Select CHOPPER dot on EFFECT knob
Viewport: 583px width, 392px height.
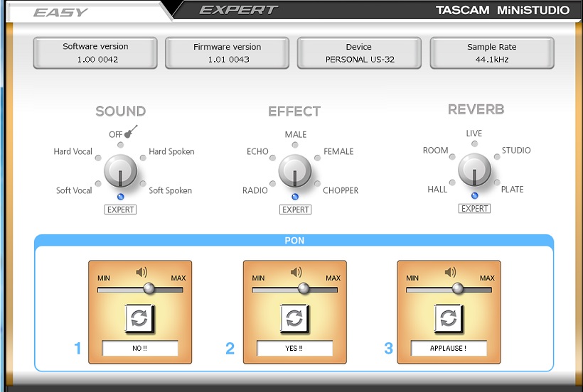pyautogui.click(x=317, y=183)
